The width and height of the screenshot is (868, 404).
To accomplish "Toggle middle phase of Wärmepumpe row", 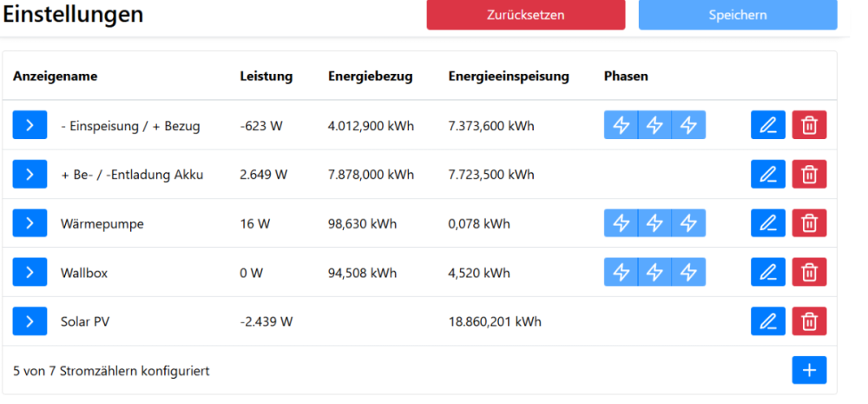I will 654,223.
